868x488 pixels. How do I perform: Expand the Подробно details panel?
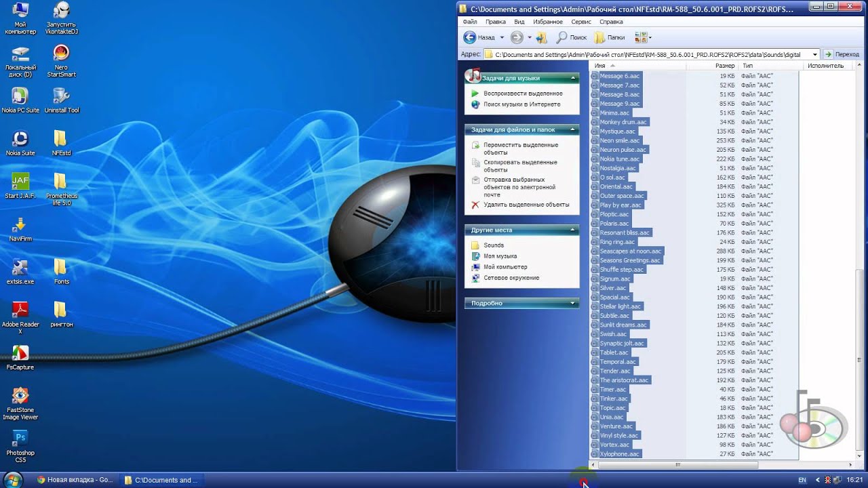tap(573, 303)
